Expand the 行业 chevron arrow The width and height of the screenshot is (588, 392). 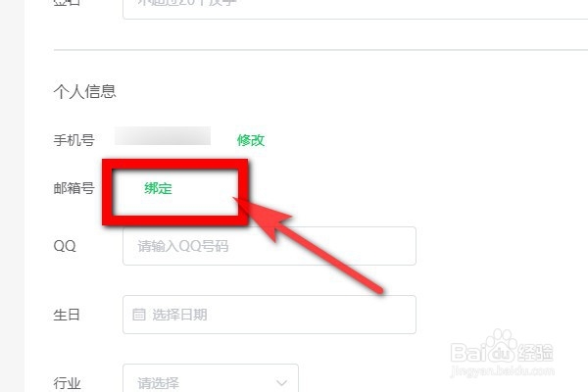coord(281,383)
